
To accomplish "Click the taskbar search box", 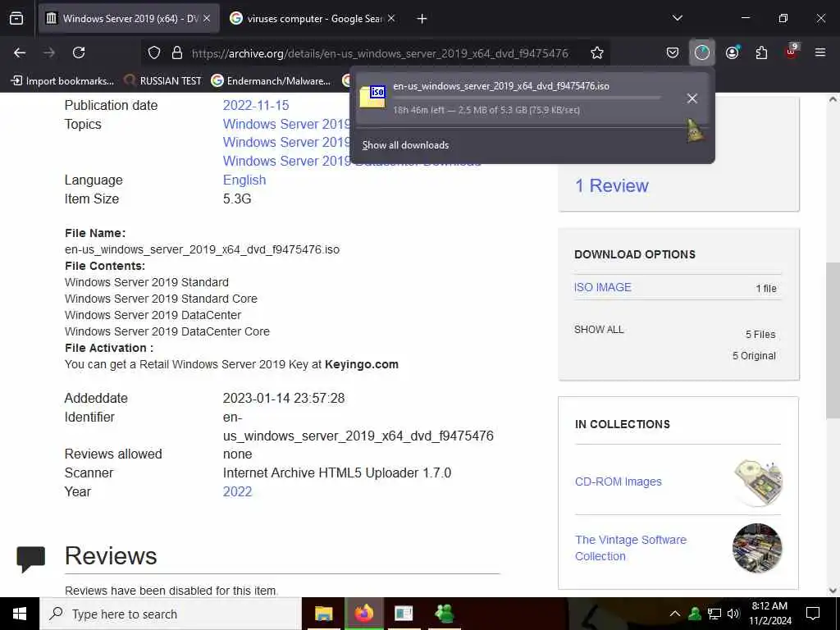I will coord(171,614).
